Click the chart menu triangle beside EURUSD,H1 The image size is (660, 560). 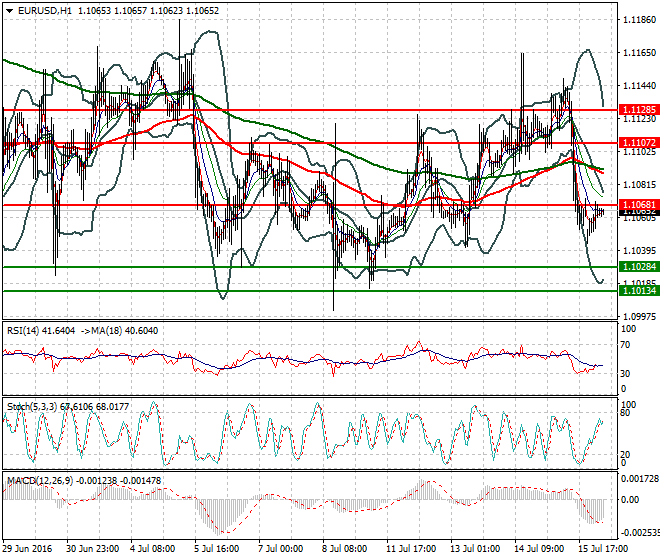[9, 10]
